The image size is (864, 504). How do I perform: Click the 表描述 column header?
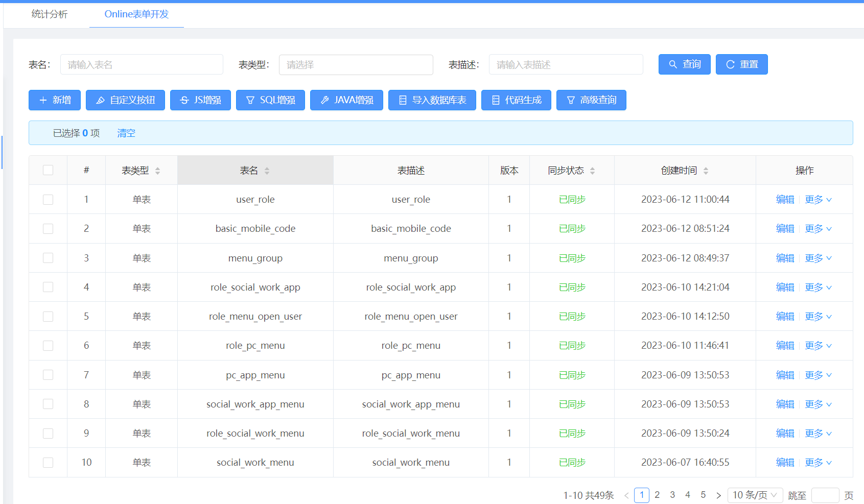(411, 171)
